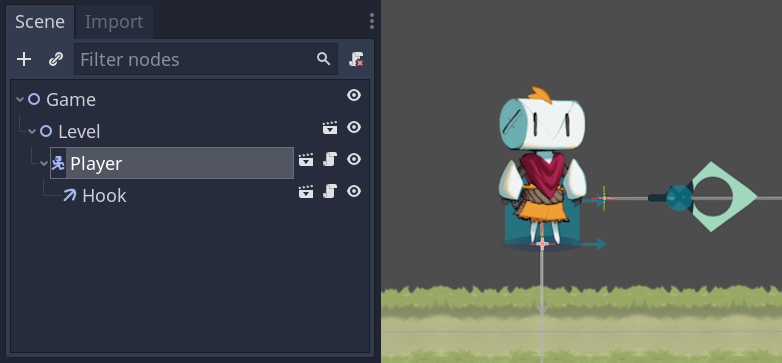Click the detach script icon

356,59
